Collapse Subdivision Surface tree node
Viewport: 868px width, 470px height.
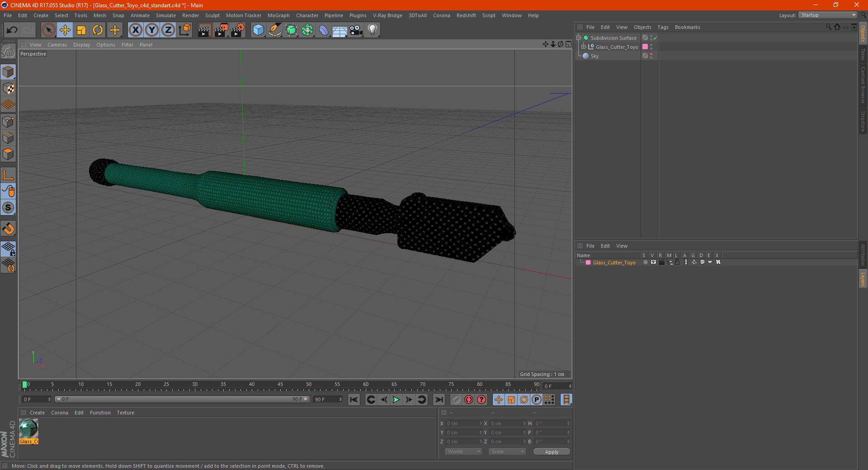point(578,38)
